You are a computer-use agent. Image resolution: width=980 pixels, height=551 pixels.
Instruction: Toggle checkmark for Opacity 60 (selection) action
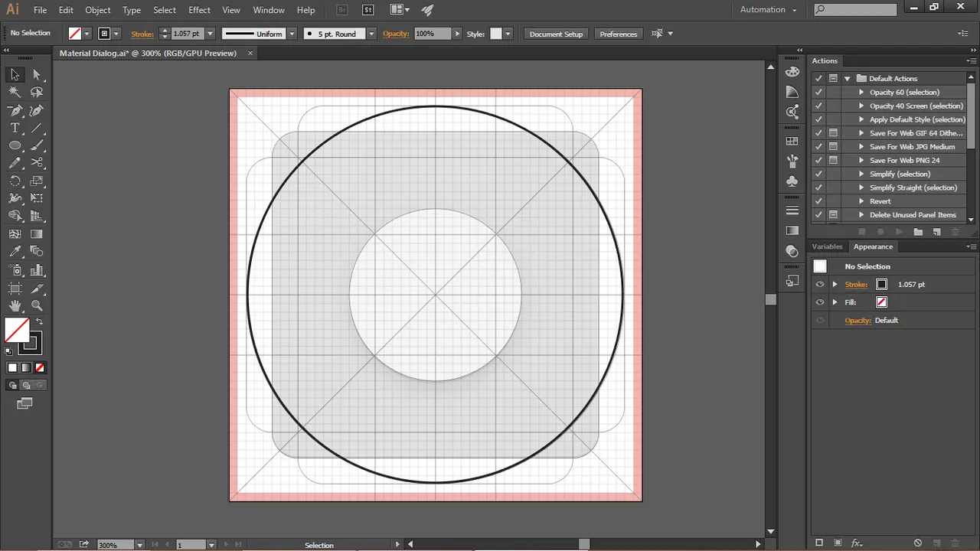[x=818, y=92]
